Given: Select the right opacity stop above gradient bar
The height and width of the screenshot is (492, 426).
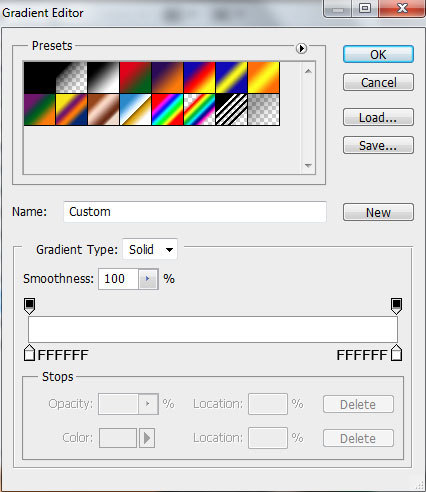Looking at the screenshot, I should [396, 306].
